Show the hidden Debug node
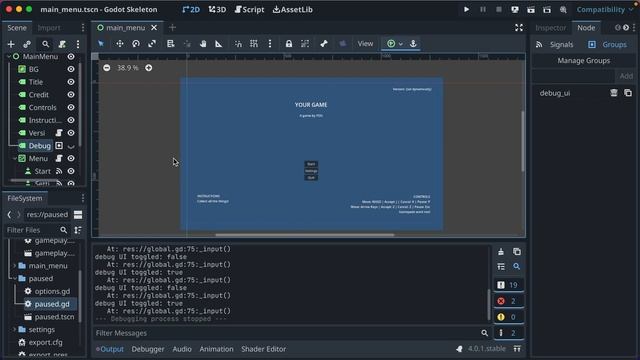640x360 pixels. point(71,146)
